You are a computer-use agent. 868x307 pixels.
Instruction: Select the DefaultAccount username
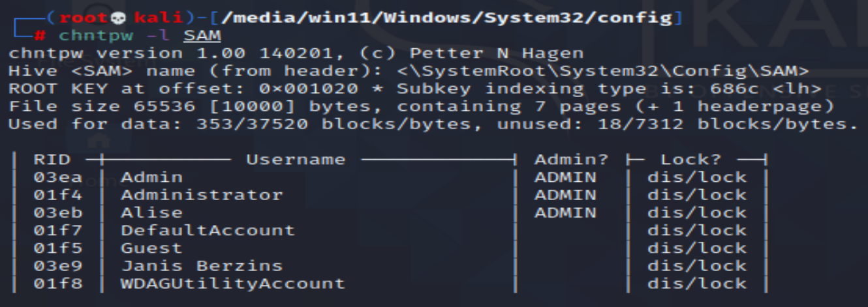208,230
